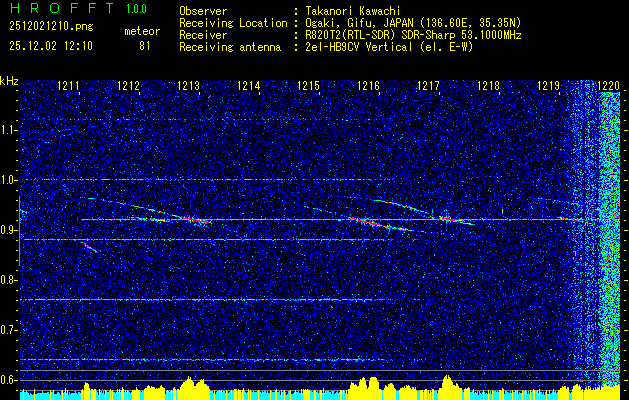Click the kHz axis unit label

pyautogui.click(x=9, y=81)
